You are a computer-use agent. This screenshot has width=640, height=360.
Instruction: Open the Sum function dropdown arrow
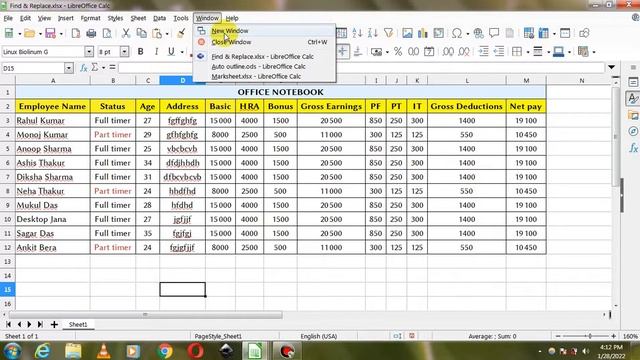click(x=103, y=68)
